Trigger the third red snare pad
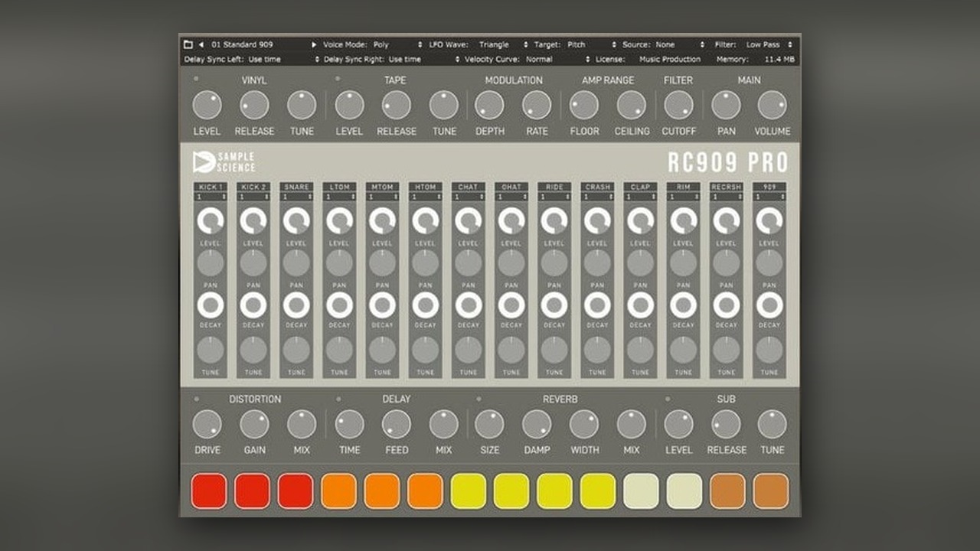 pyautogui.click(x=296, y=491)
